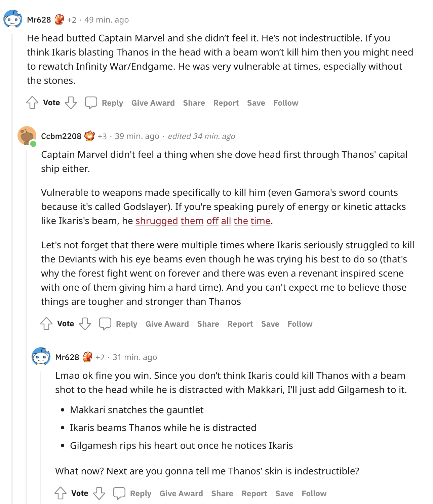Click the reply speech bubble on Ccbm2208's comment

click(x=105, y=324)
